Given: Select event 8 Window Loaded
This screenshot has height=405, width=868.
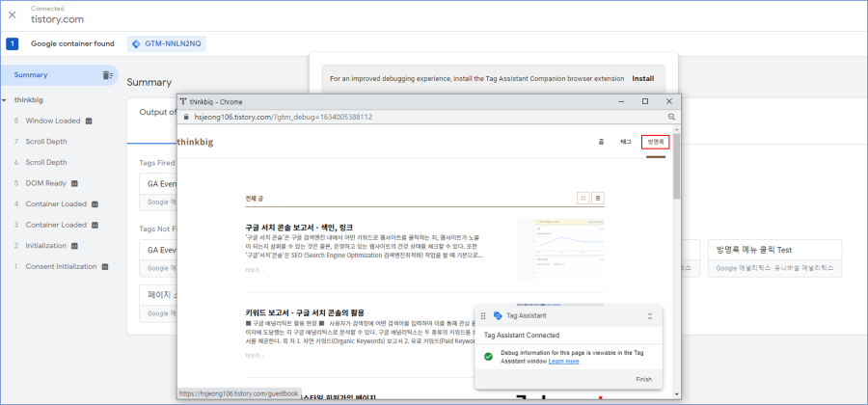Looking at the screenshot, I should click(53, 121).
